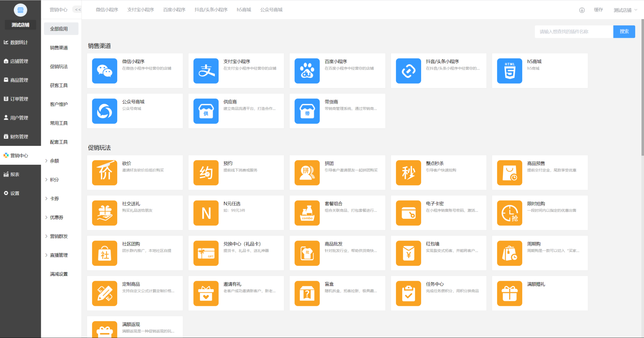644x338 pixels.
Task: Focus the plugin name search field
Action: (x=574, y=31)
